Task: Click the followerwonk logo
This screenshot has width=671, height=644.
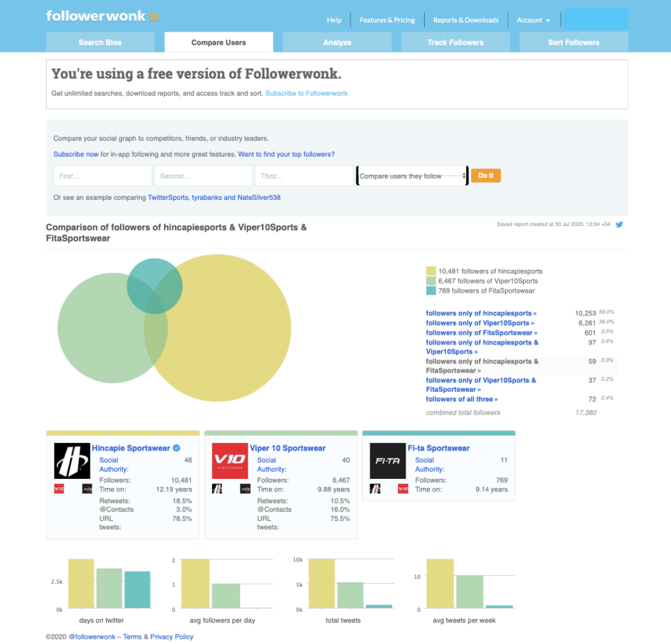Action: (x=102, y=16)
